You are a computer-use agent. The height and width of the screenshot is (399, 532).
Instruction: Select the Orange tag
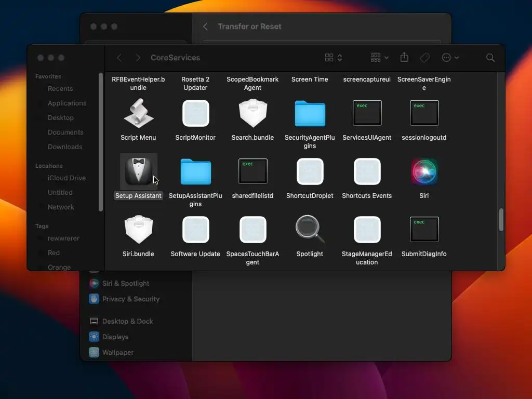[59, 268]
